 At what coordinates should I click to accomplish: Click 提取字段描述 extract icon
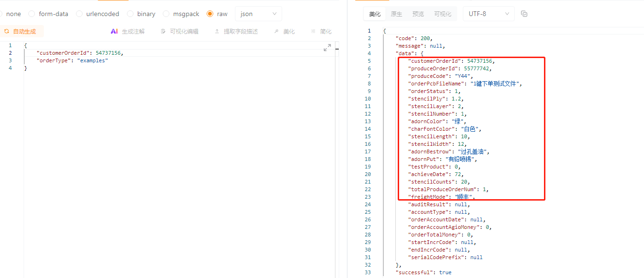coord(217,32)
